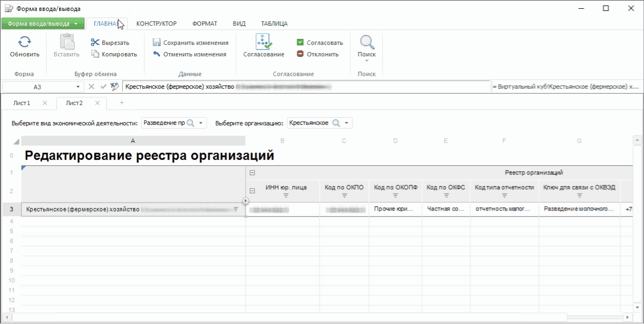The height and width of the screenshot is (324, 644).
Task: Open the economic activity type dropdown
Action: click(201, 123)
